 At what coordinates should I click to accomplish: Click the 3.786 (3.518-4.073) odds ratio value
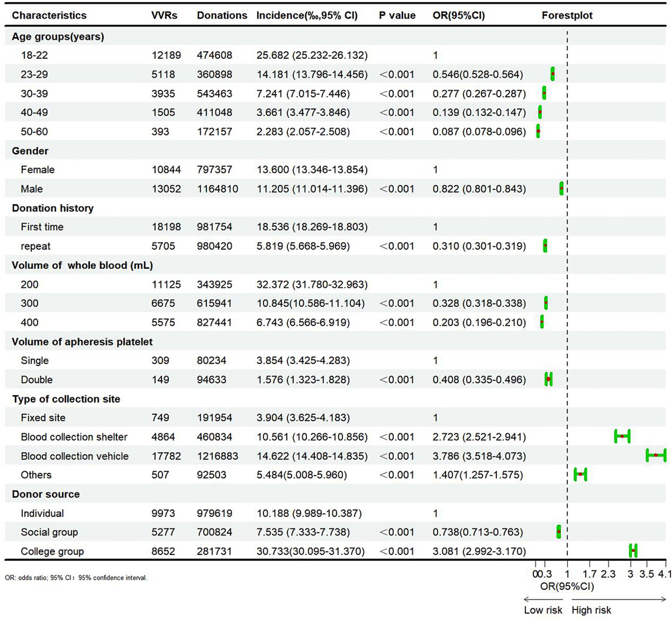click(479, 456)
